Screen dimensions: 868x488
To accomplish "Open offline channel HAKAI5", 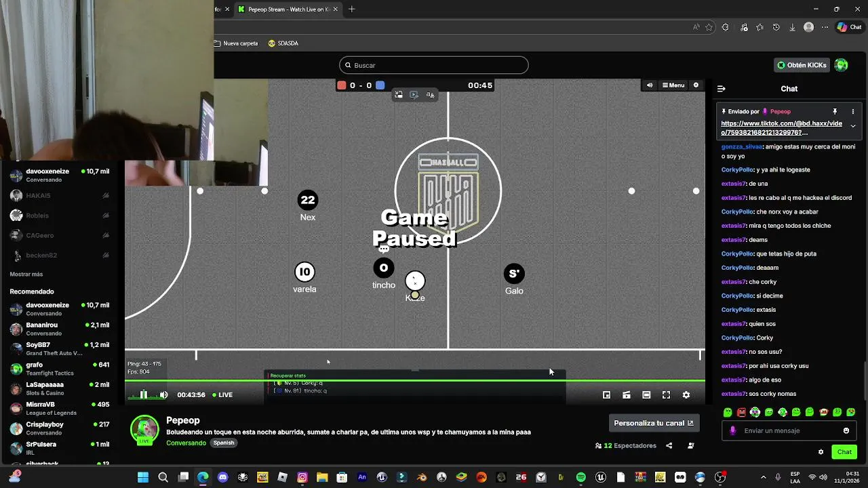I will coord(60,195).
